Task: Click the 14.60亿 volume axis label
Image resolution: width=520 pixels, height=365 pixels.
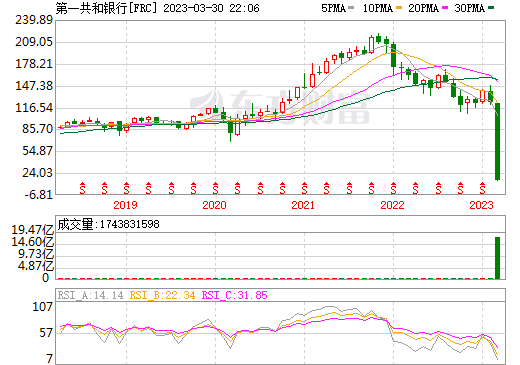Action: pyautogui.click(x=33, y=242)
